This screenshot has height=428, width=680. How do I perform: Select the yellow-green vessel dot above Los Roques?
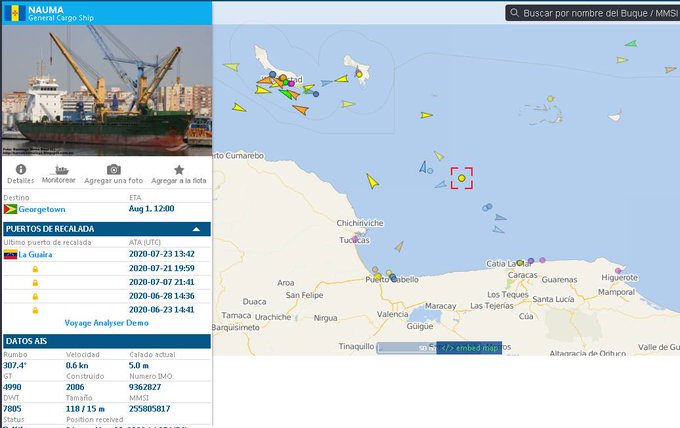click(550, 99)
